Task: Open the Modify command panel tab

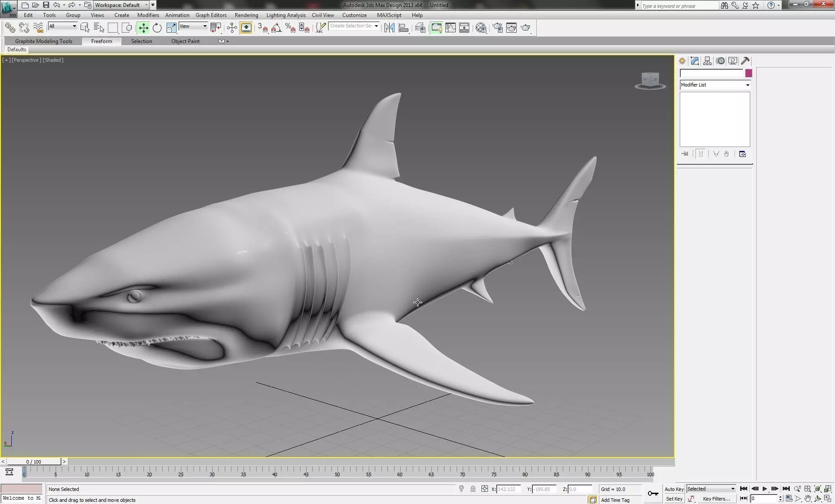Action: [695, 61]
